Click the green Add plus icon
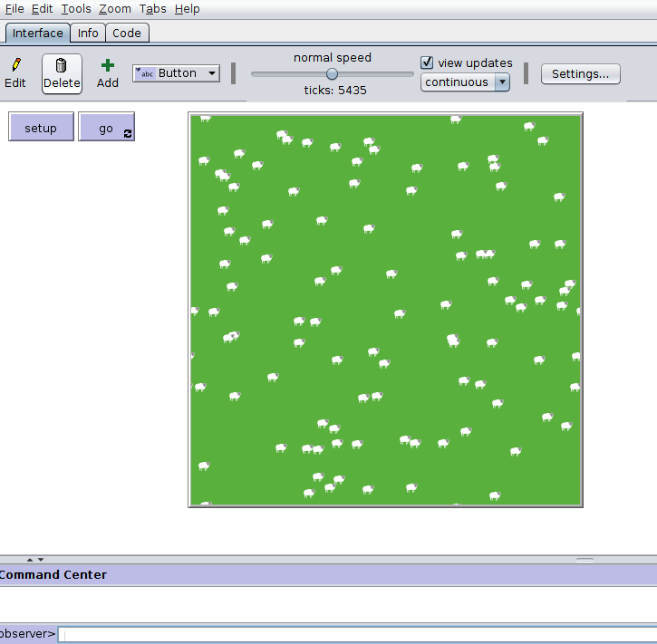657x644 pixels. pyautogui.click(x=108, y=65)
